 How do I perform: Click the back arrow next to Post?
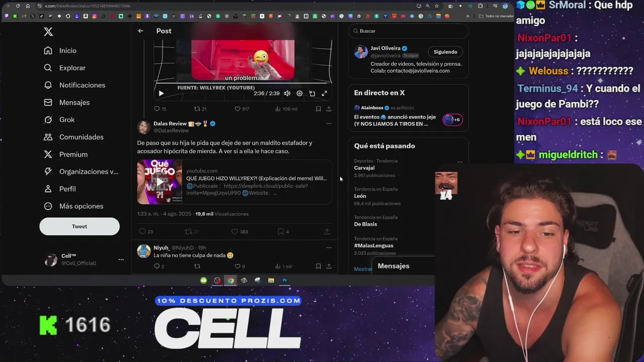pos(141,31)
